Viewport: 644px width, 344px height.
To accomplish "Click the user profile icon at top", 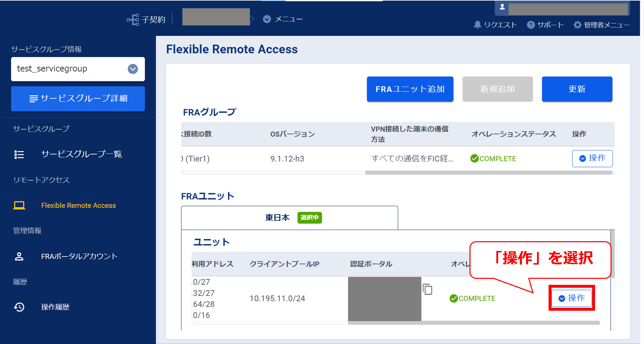I will pyautogui.click(x=502, y=7).
